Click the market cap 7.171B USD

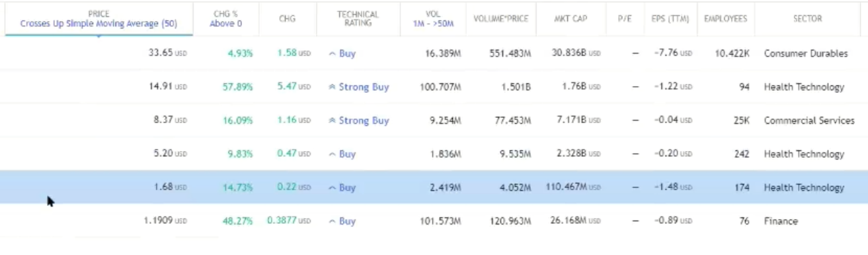coord(579,121)
